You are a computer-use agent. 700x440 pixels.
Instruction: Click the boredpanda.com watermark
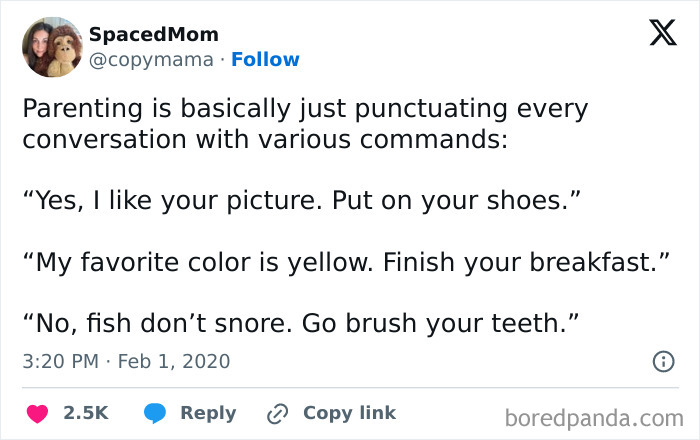pos(595,416)
